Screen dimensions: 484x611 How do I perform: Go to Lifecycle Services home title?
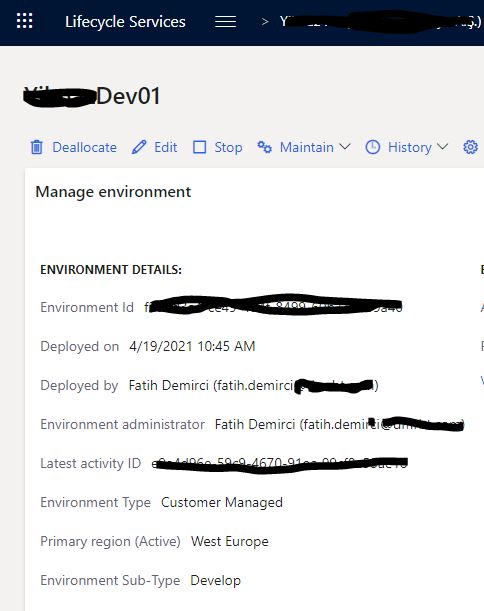pos(125,21)
